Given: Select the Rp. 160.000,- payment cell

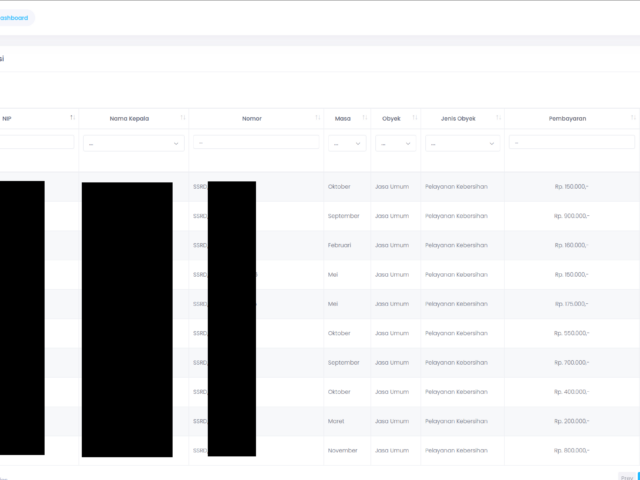Looking at the screenshot, I should tap(571, 245).
